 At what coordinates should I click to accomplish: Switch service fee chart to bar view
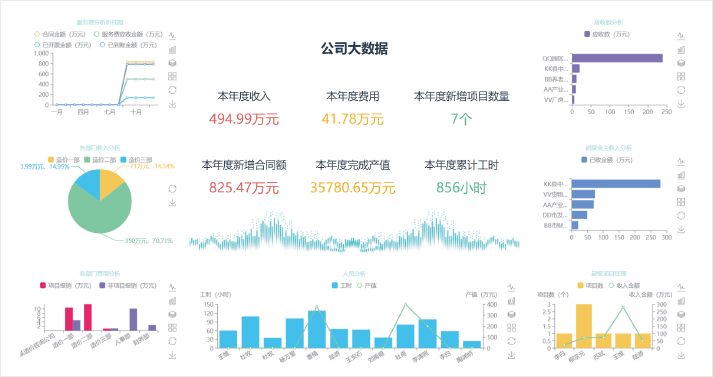(x=172, y=49)
